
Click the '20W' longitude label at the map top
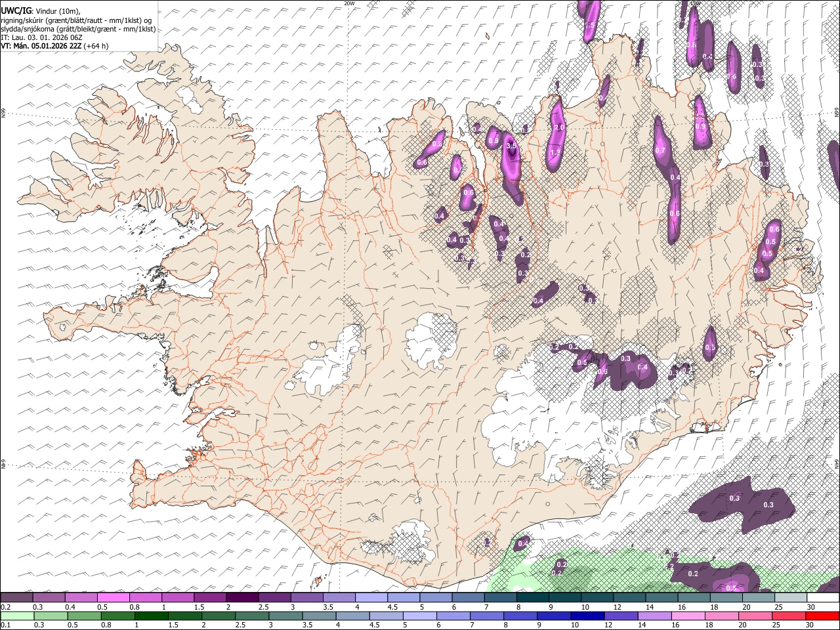349,3
